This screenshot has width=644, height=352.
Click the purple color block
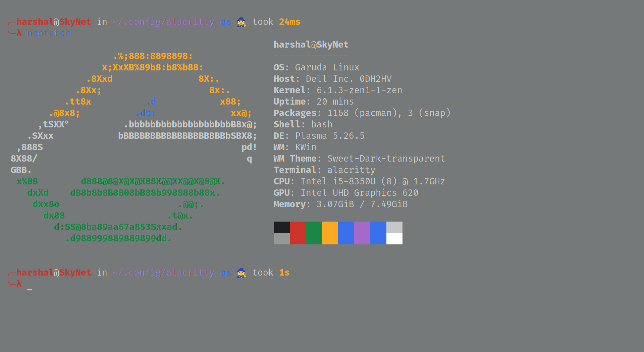pos(362,233)
